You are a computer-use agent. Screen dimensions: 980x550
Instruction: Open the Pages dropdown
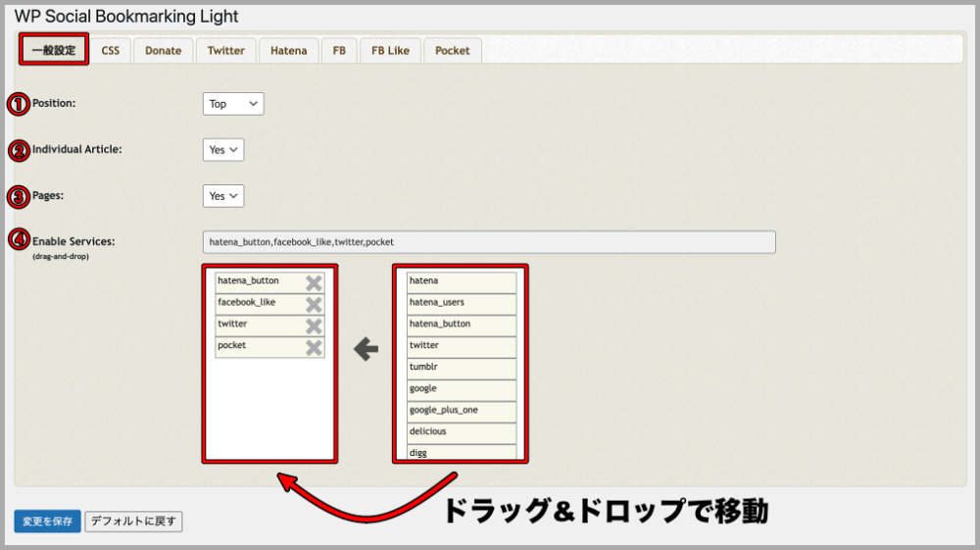point(223,196)
